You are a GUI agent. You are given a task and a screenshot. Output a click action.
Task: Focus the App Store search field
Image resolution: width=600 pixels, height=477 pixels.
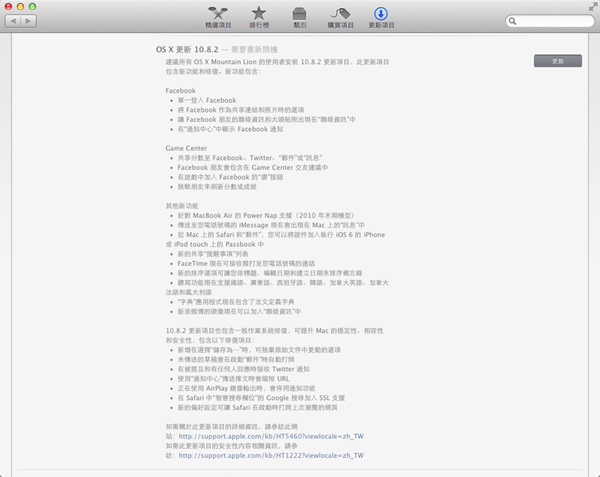(x=550, y=21)
